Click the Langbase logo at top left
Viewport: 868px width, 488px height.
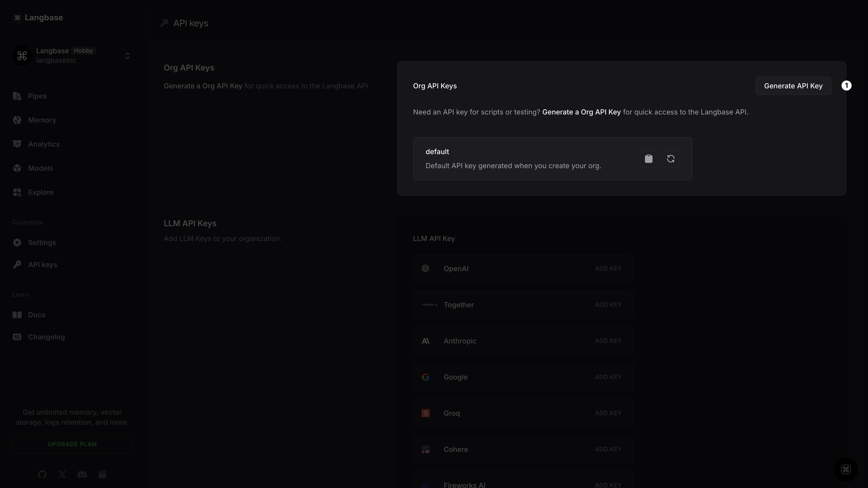pos(38,18)
